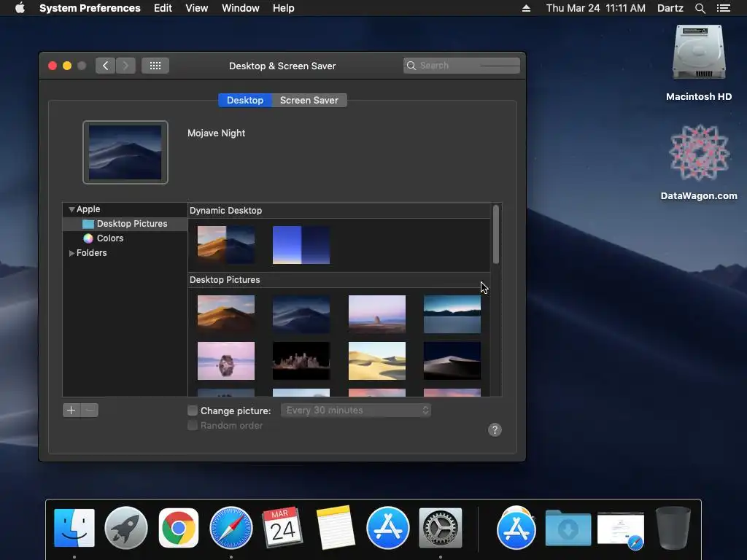Open Notes from the Dock
The image size is (747, 560).
point(336,528)
